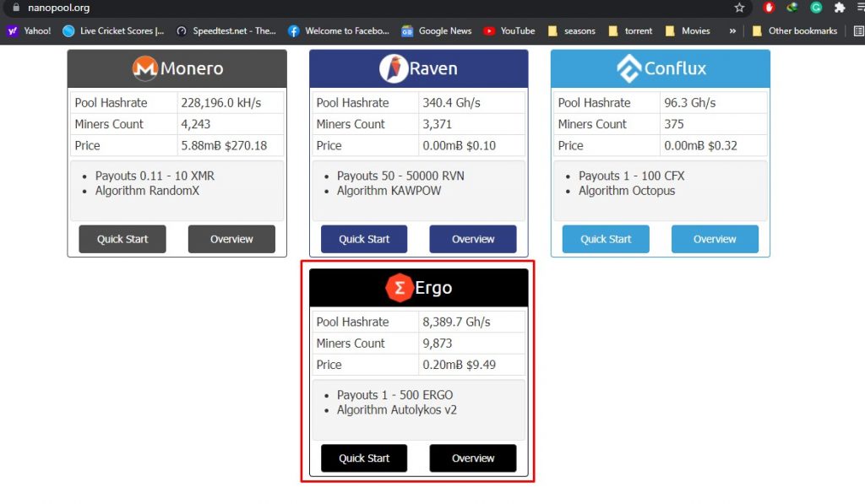
Task: Click Raven miners count 3,371
Action: point(437,124)
